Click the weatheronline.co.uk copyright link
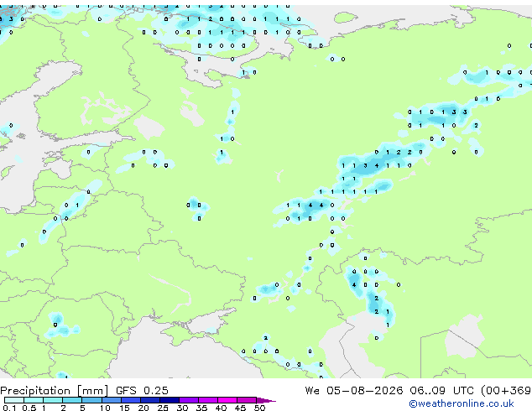This screenshot has width=532, height=411. point(462,403)
